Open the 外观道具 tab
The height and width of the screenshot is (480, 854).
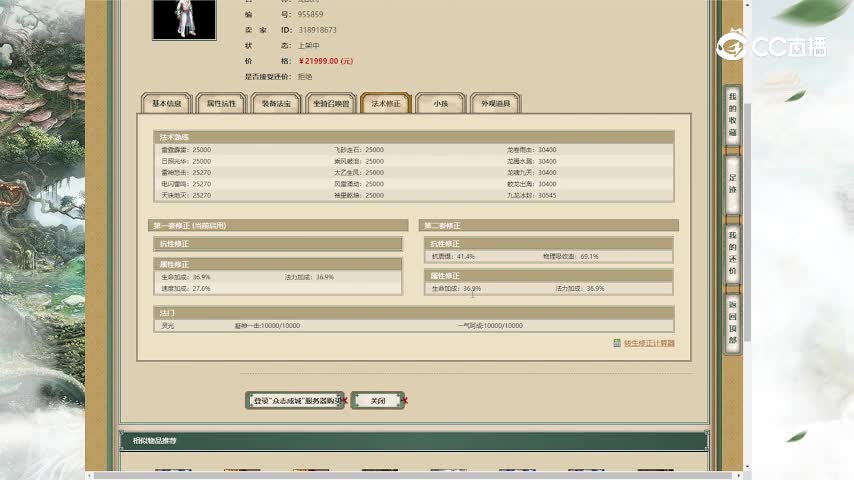point(495,103)
